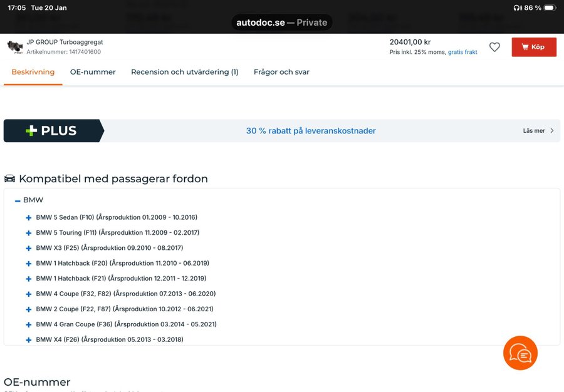Open the live chat bubble icon
Screen dimensions: 564x392
click(x=520, y=353)
